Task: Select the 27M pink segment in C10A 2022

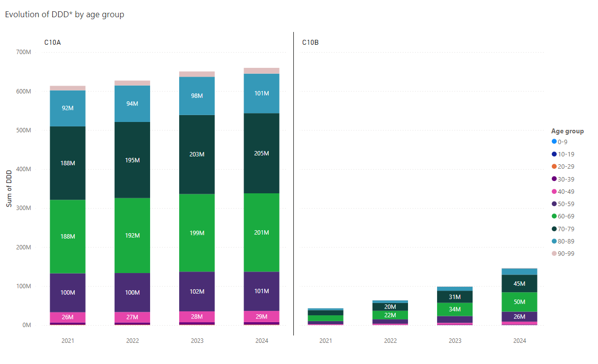Action: [x=132, y=317]
